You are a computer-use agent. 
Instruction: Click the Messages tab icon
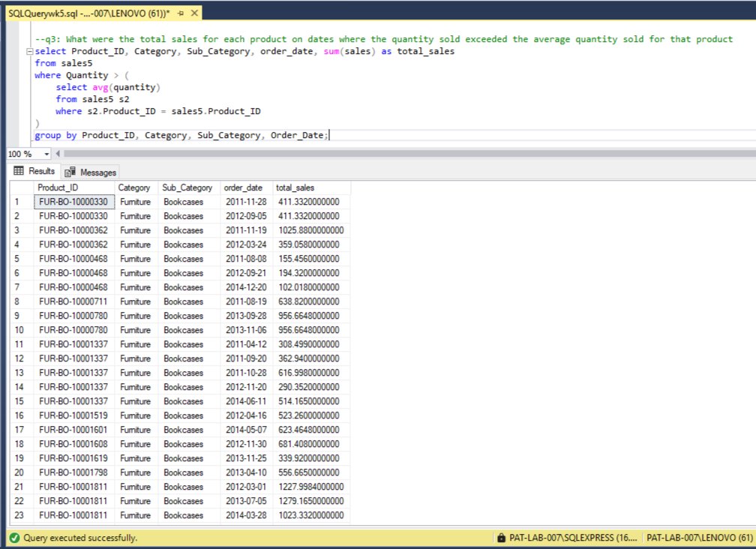coord(70,172)
